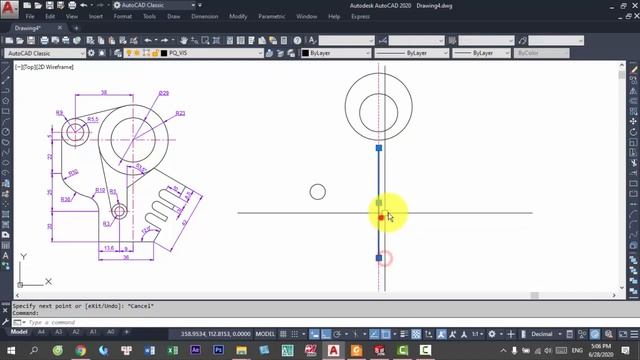The height and width of the screenshot is (360, 640).
Task: Click the Workspace Settings gear icon
Action: click(91, 53)
